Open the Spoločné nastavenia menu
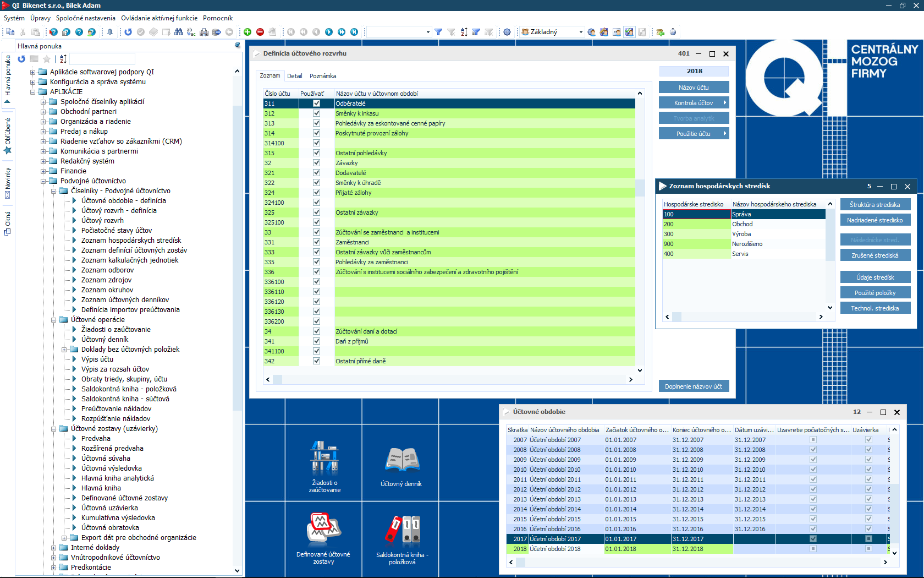924x578 pixels. (x=85, y=18)
